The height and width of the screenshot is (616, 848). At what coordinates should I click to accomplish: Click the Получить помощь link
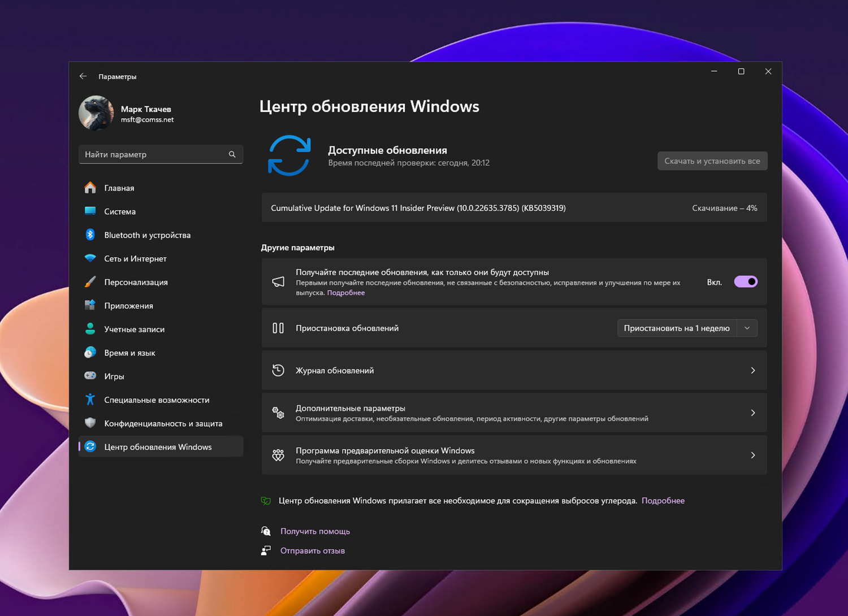click(x=315, y=531)
